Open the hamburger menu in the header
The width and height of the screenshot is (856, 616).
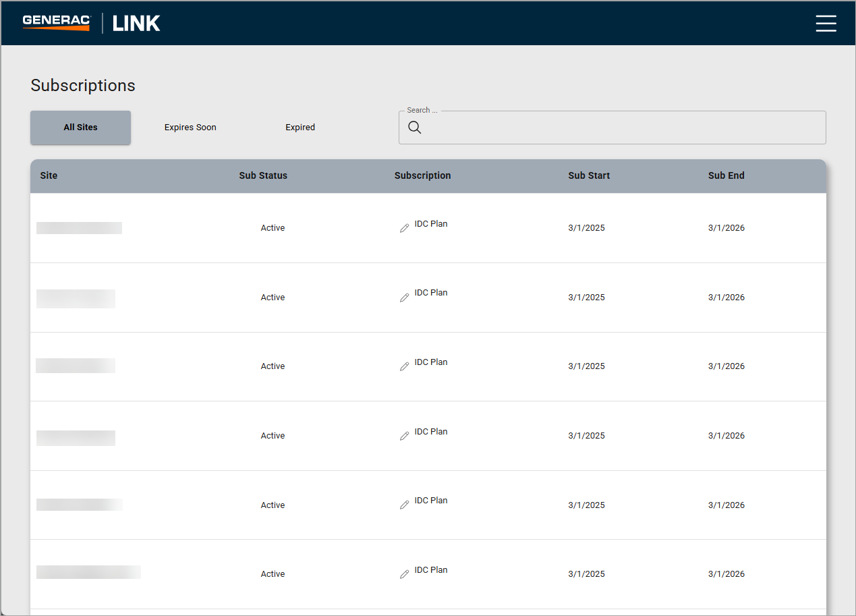pos(826,24)
